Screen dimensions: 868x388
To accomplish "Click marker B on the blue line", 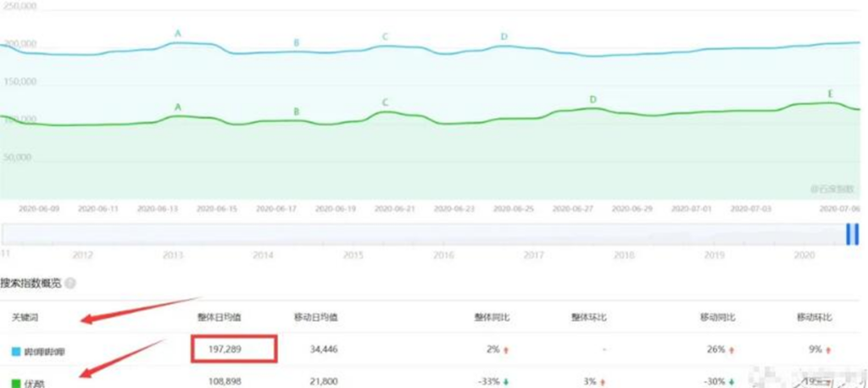I will pos(296,43).
